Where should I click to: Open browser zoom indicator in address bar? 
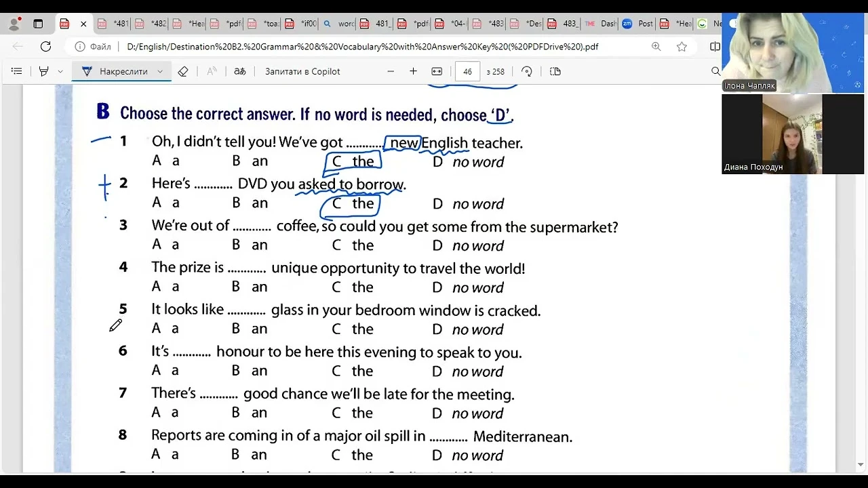656,47
